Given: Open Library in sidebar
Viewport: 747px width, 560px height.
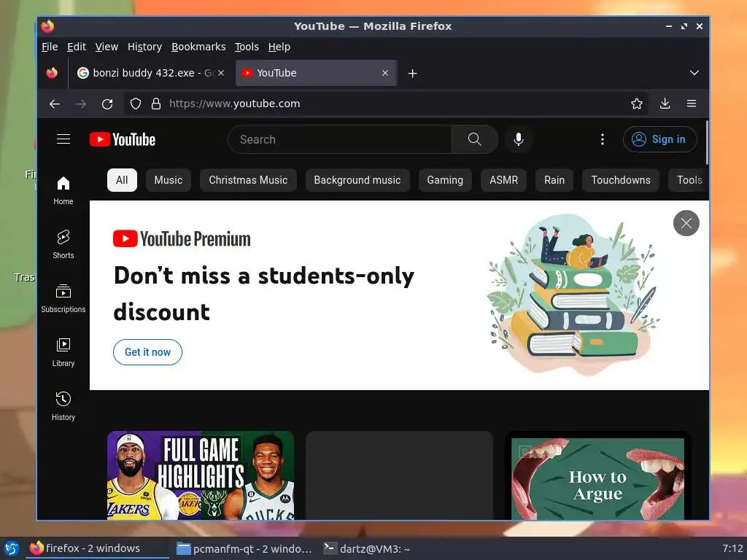Looking at the screenshot, I should coord(63,352).
